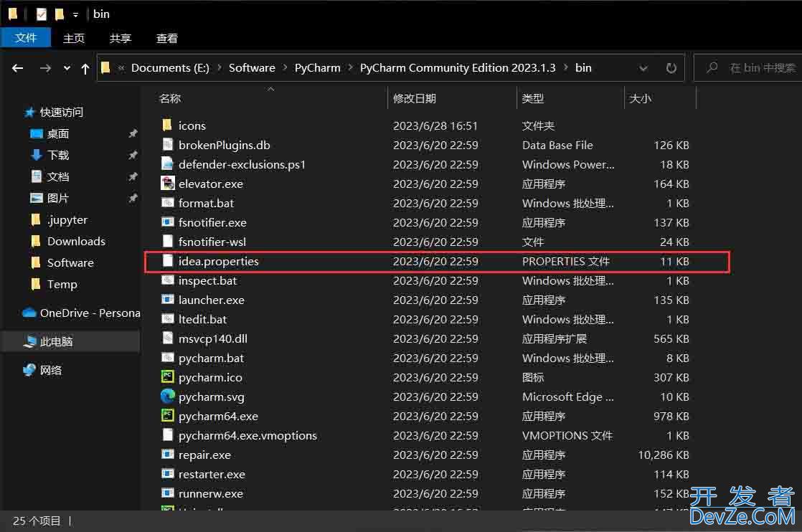Viewport: 802px width, 532px height.
Task: Open the quick access toolbar customize dropdown
Action: (x=75, y=15)
